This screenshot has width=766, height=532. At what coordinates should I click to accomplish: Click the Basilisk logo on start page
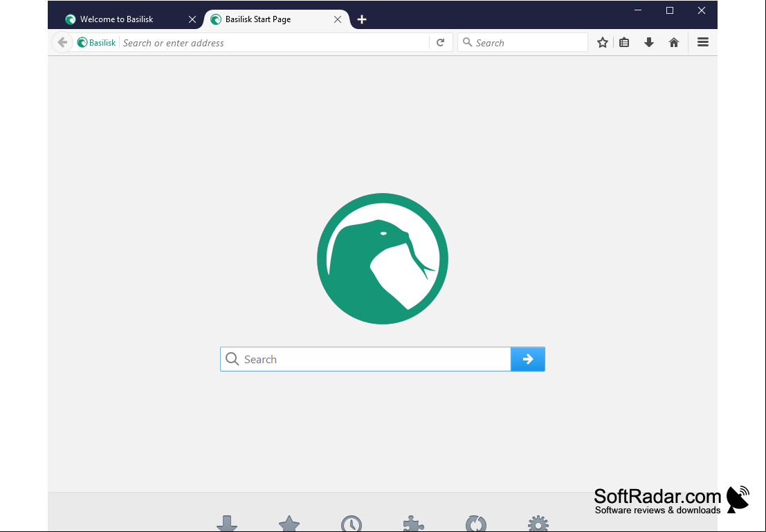click(x=383, y=259)
